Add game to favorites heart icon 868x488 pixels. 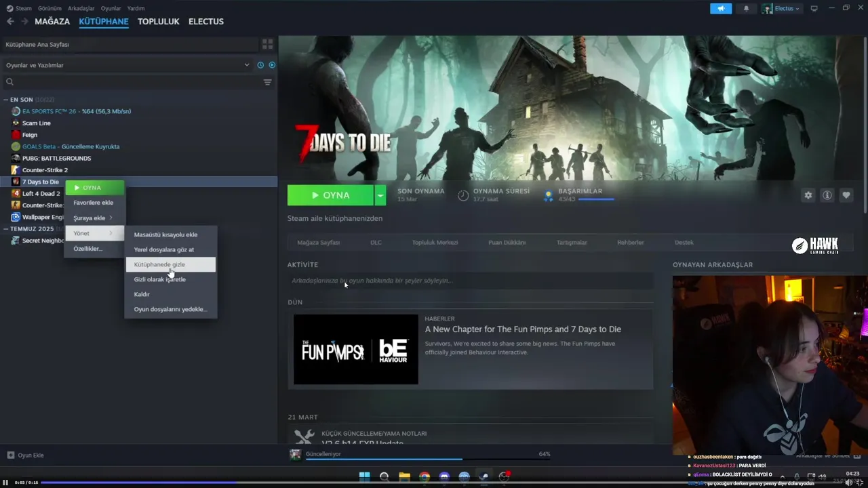coord(846,195)
